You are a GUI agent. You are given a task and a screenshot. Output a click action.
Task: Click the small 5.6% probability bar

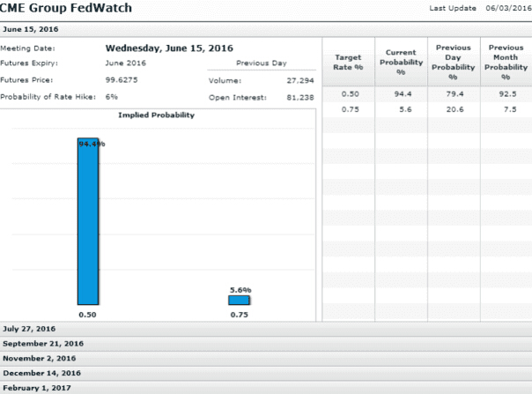coord(240,300)
